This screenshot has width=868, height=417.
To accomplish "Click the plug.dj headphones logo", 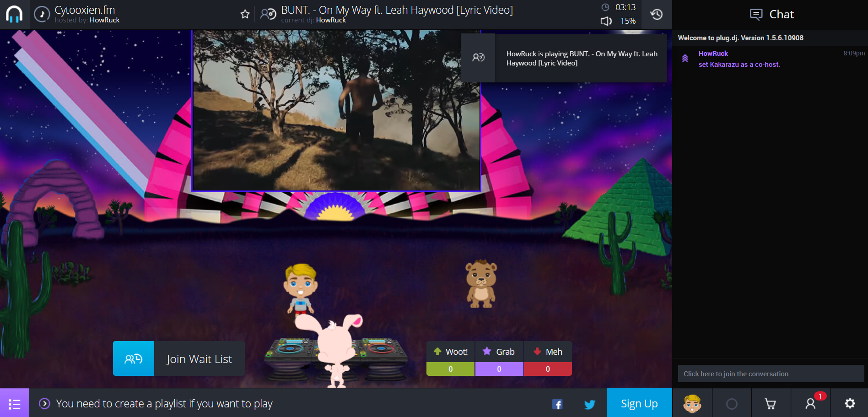I will (x=14, y=14).
